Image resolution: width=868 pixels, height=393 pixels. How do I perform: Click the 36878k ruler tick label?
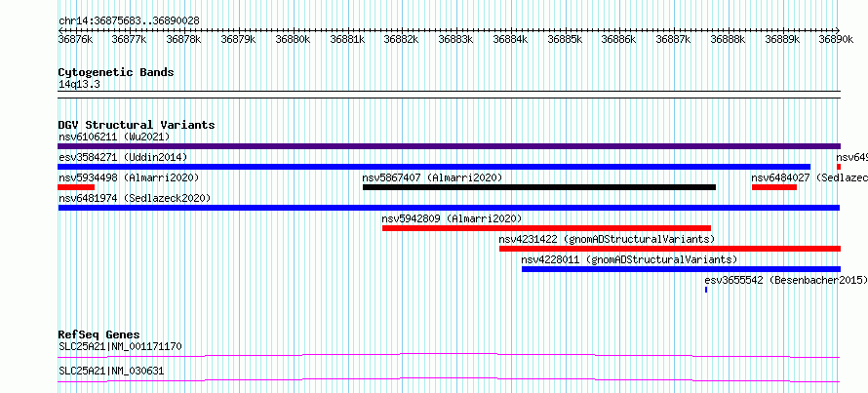click(183, 39)
